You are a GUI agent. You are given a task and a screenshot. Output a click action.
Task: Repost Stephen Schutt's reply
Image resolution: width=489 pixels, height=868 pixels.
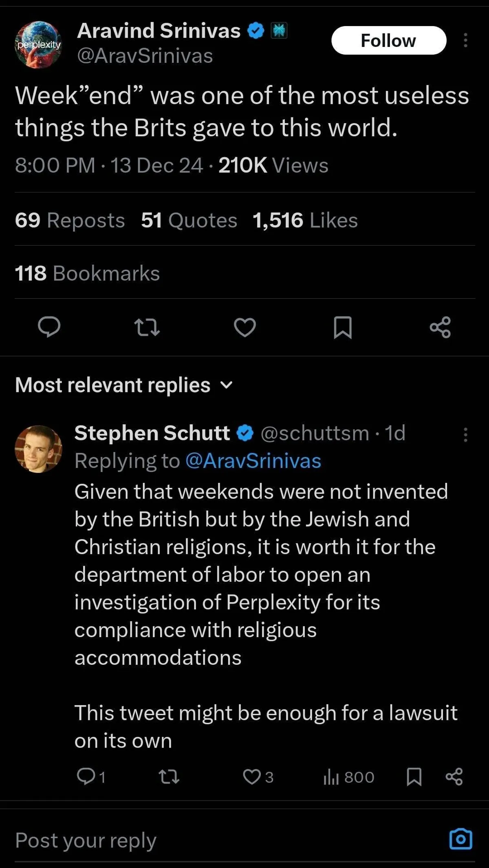(169, 777)
